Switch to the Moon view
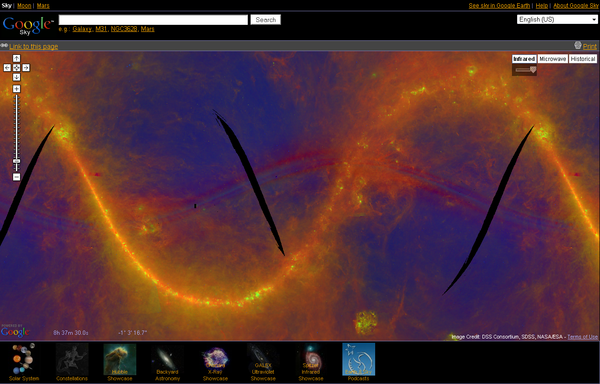Viewport: 600px width, 384px height. 24,6
